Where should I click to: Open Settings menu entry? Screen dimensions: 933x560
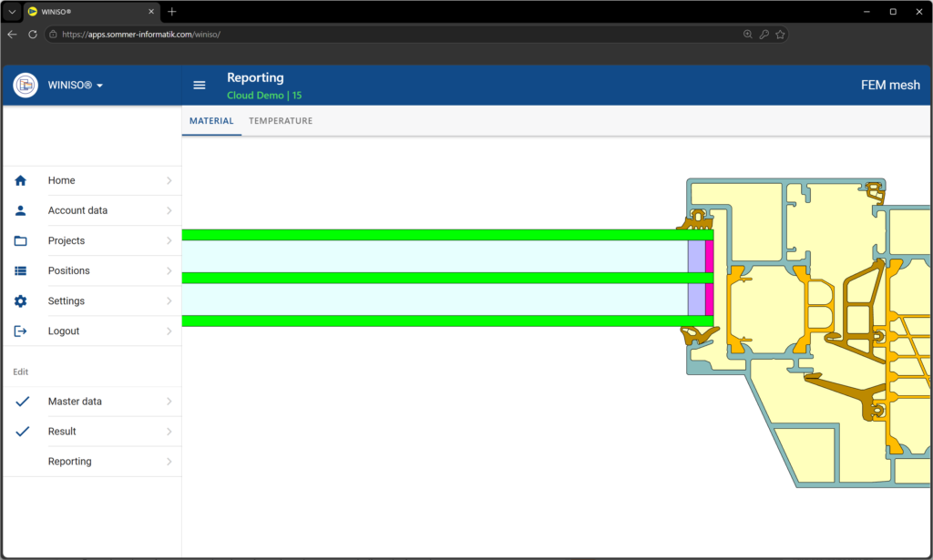pos(92,300)
